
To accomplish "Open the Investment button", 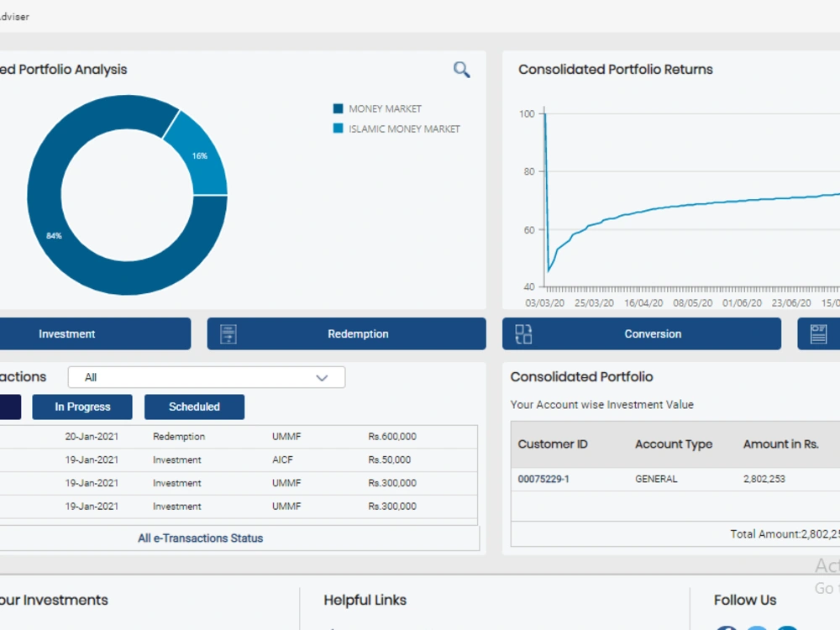I will [94, 333].
